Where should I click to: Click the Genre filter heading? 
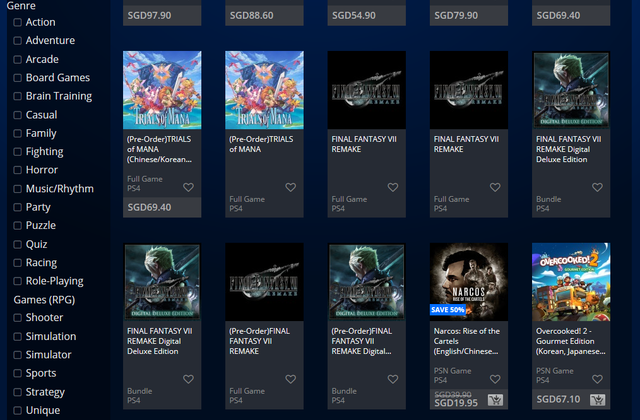21,6
